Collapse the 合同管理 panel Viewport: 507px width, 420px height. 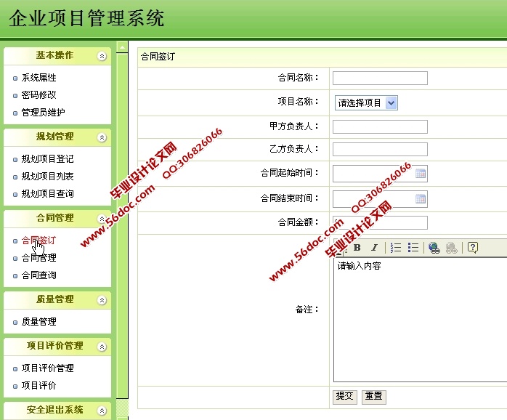[102, 219]
